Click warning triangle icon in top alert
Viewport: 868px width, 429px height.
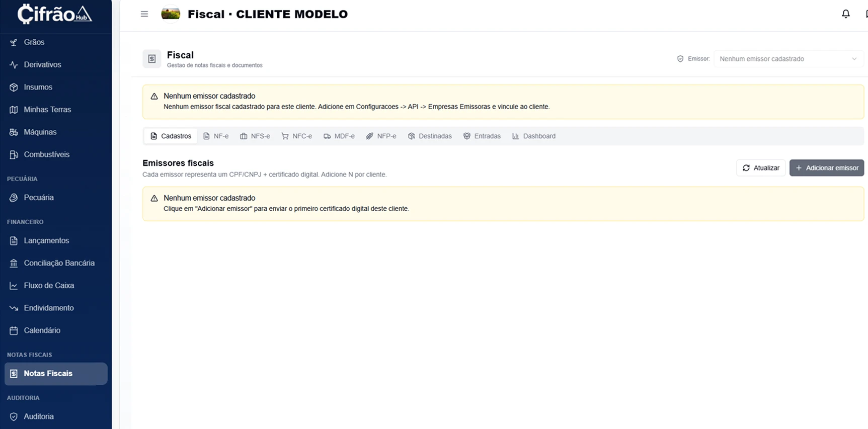tap(154, 96)
